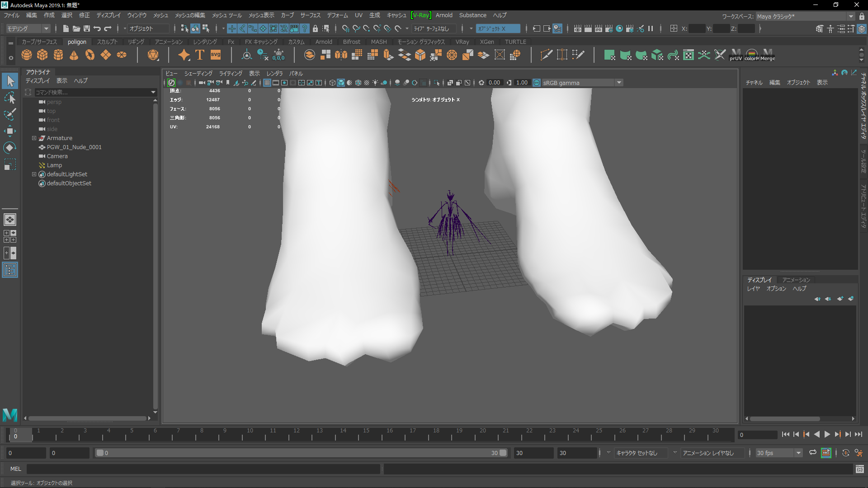Open the メッシュ ツール menu
The image size is (868, 488).
point(226,15)
